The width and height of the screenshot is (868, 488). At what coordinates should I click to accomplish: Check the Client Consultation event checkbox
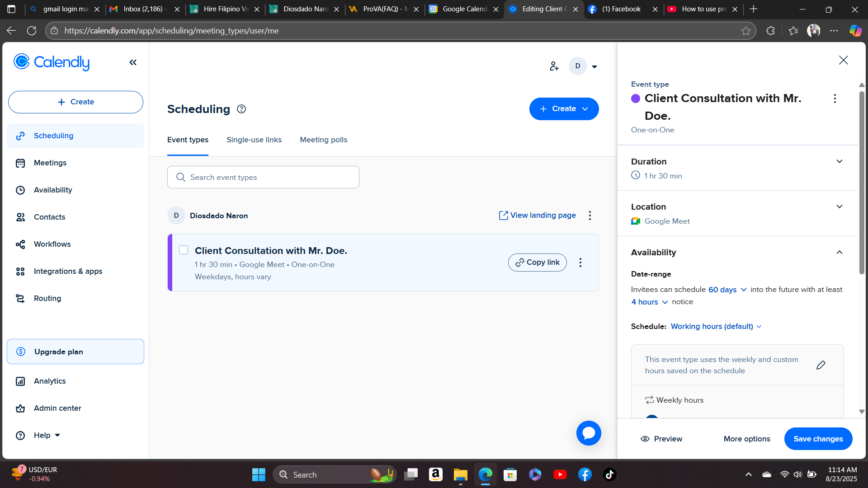point(184,250)
